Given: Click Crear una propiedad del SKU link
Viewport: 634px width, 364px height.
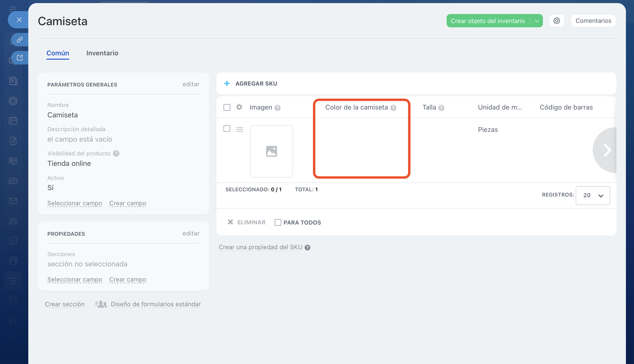Looking at the screenshot, I should [260, 247].
